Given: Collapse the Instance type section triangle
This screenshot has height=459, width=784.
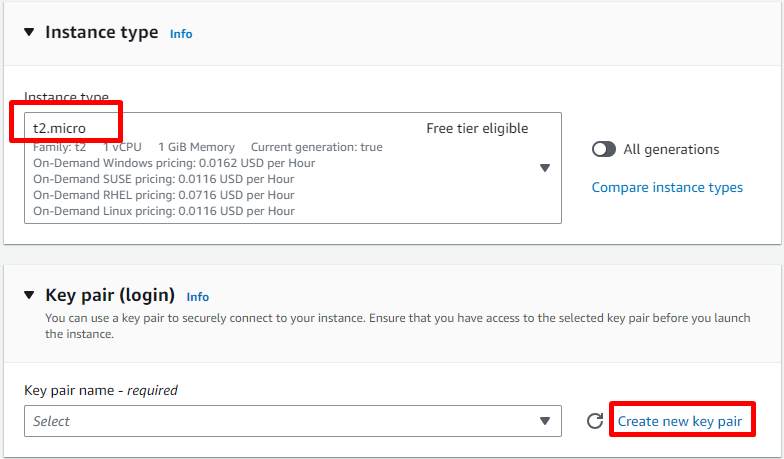Looking at the screenshot, I should [29, 33].
